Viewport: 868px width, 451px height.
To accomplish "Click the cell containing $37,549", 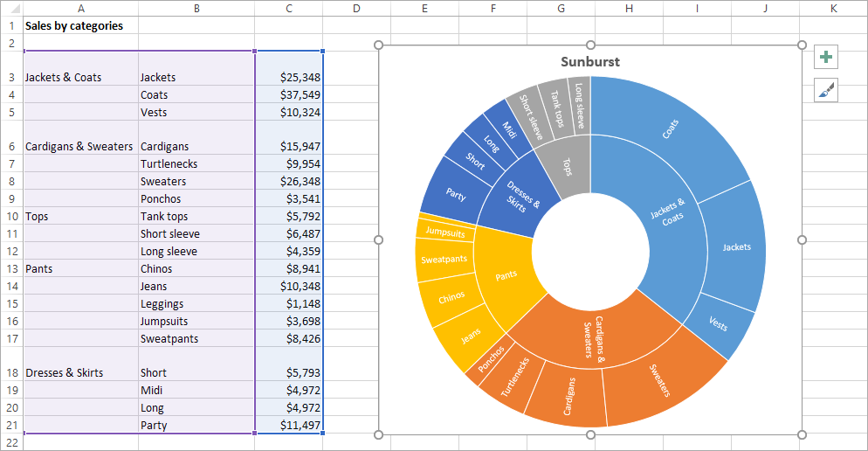I will click(x=289, y=94).
